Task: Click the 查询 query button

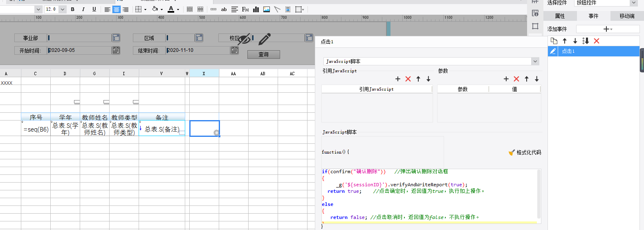Action: pos(264,54)
